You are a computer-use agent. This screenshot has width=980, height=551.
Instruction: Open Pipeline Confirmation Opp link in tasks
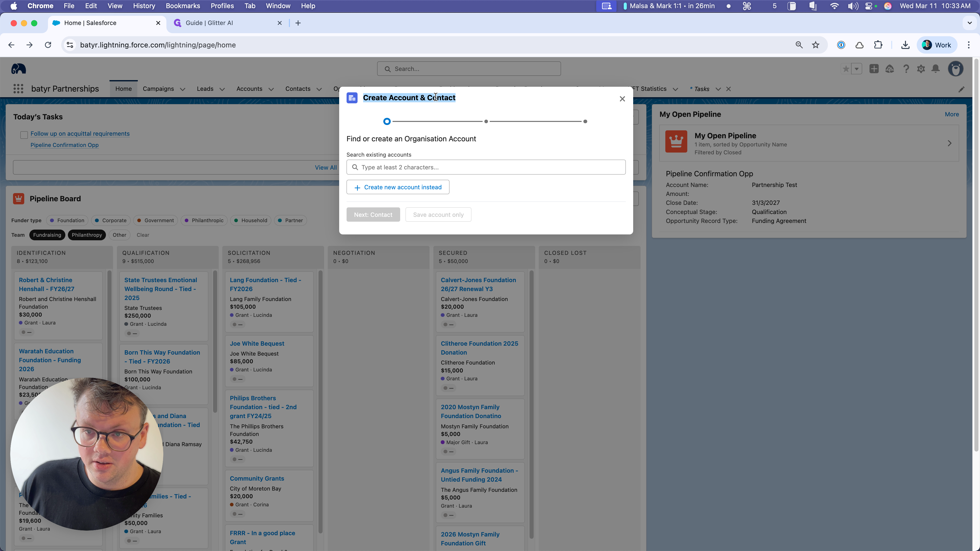[x=64, y=145]
